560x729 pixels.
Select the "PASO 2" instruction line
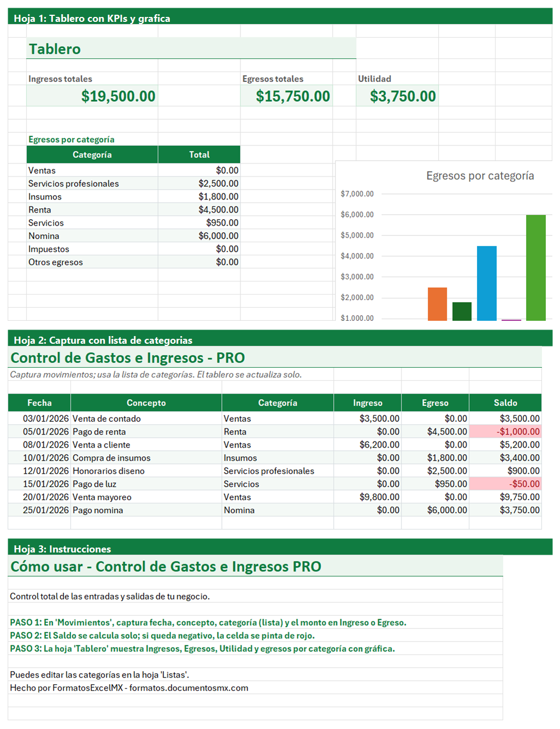tap(162, 636)
